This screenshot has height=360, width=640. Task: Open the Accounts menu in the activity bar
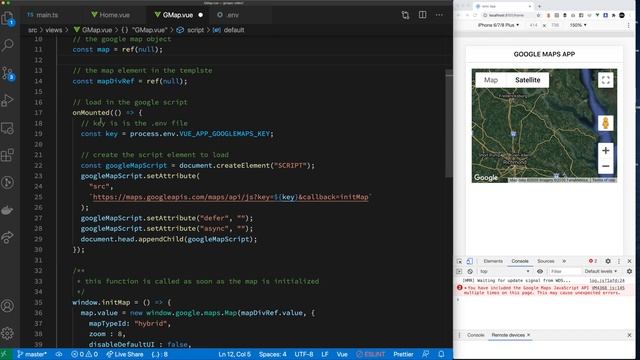(8, 306)
